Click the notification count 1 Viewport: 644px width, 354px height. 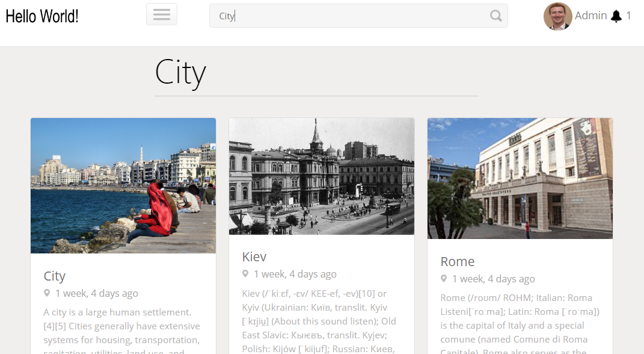[628, 16]
